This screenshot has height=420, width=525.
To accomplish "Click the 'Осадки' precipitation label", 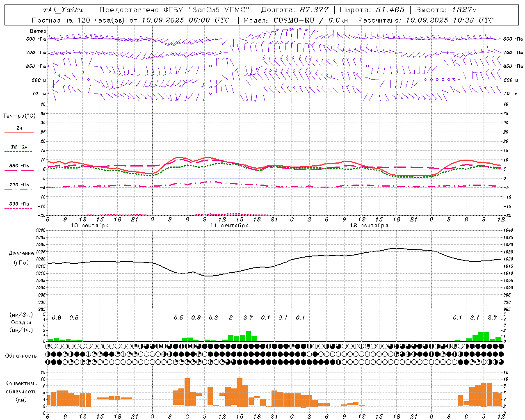I will pyautogui.click(x=21, y=322).
